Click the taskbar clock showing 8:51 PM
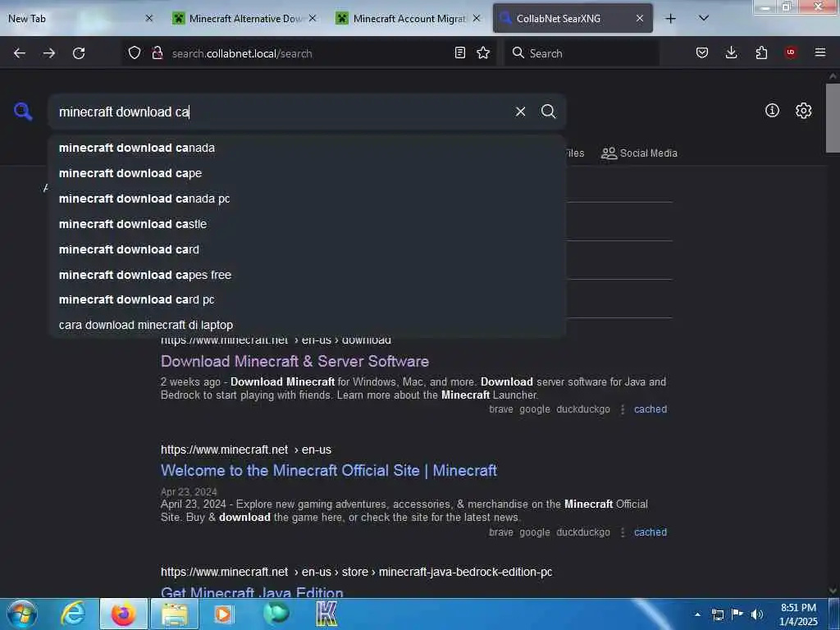This screenshot has width=840, height=630. tap(798, 614)
